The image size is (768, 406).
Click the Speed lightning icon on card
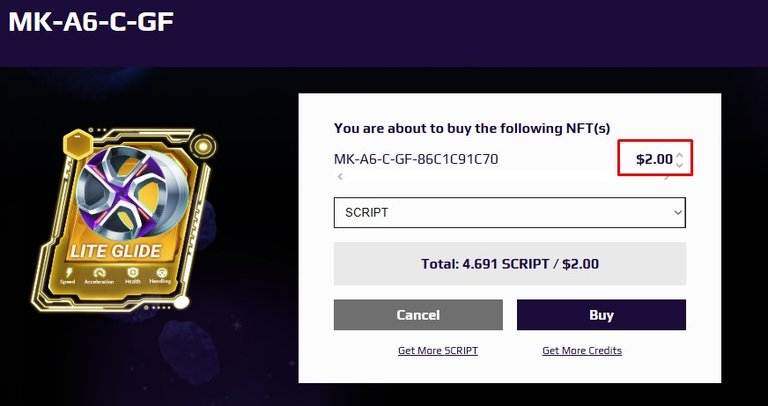point(68,273)
